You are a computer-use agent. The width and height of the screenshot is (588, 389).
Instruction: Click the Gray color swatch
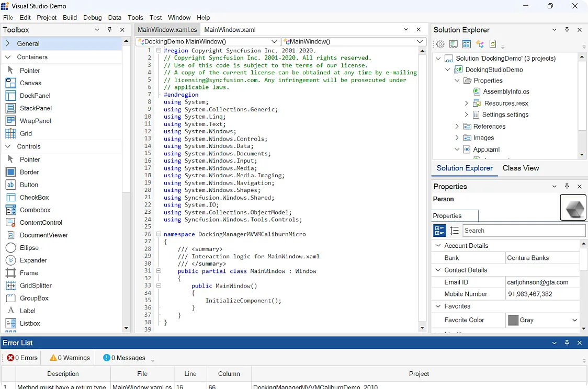513,320
